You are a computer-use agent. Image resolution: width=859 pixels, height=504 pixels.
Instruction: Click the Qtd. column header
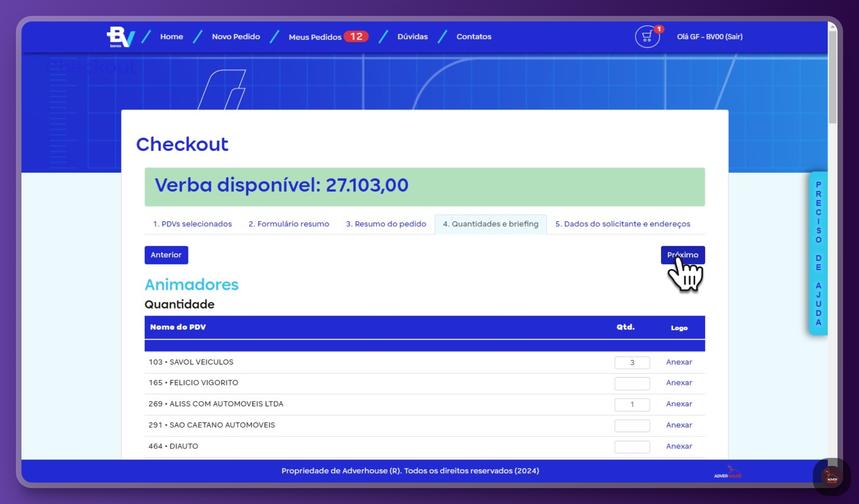626,327
